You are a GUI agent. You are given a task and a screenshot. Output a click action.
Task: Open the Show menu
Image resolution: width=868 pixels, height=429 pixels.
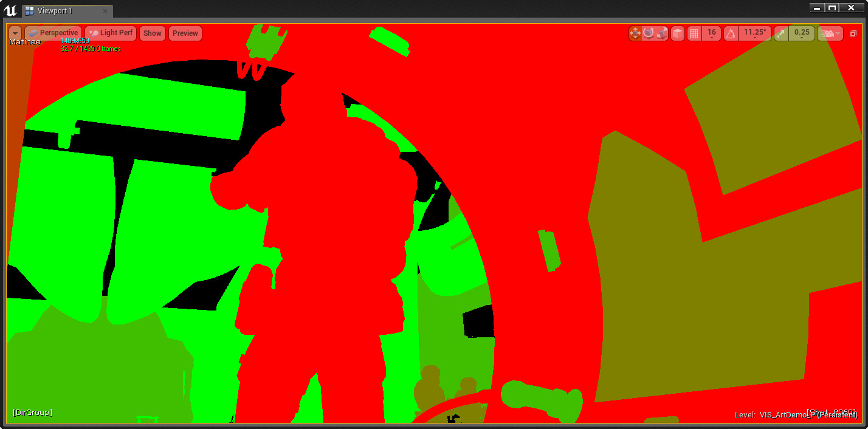[x=152, y=33]
